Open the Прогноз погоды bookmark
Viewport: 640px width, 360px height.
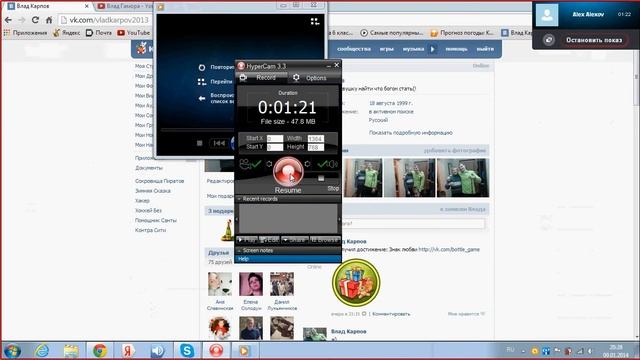[x=462, y=33]
